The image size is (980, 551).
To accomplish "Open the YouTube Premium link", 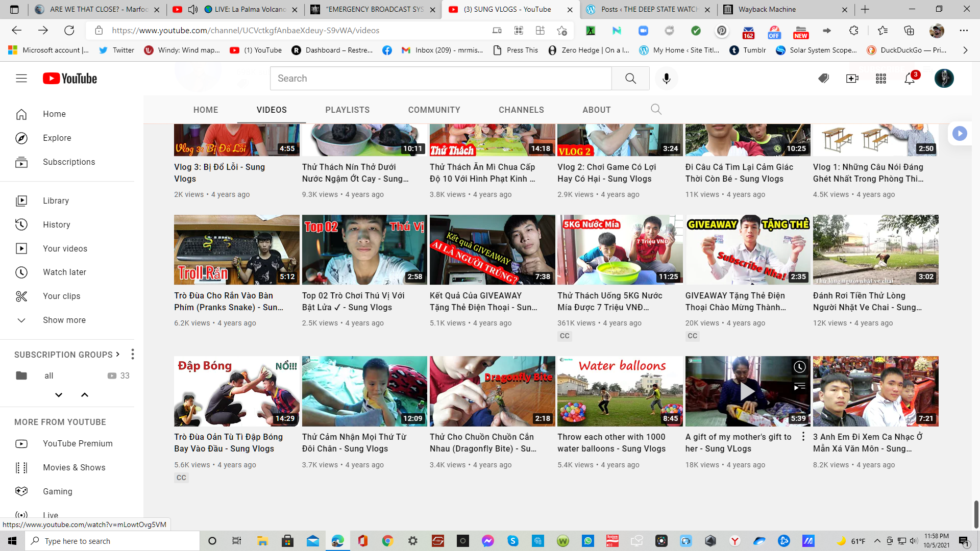I will [x=78, y=443].
